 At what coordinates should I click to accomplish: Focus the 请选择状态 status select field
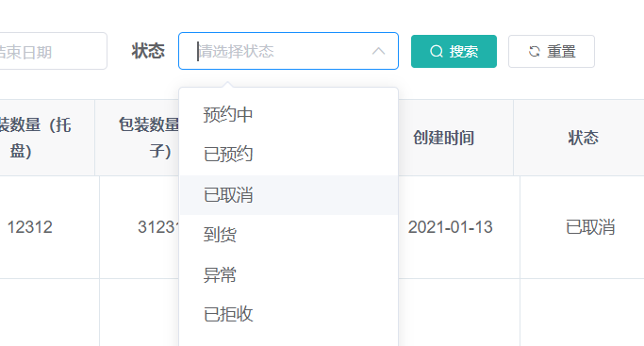pyautogui.click(x=289, y=51)
